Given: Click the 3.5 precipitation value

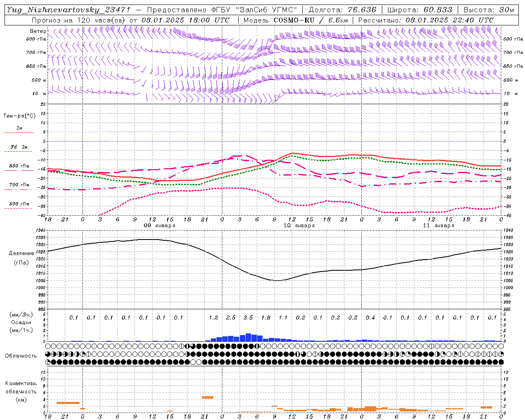Looking at the screenshot, I should (x=248, y=317).
